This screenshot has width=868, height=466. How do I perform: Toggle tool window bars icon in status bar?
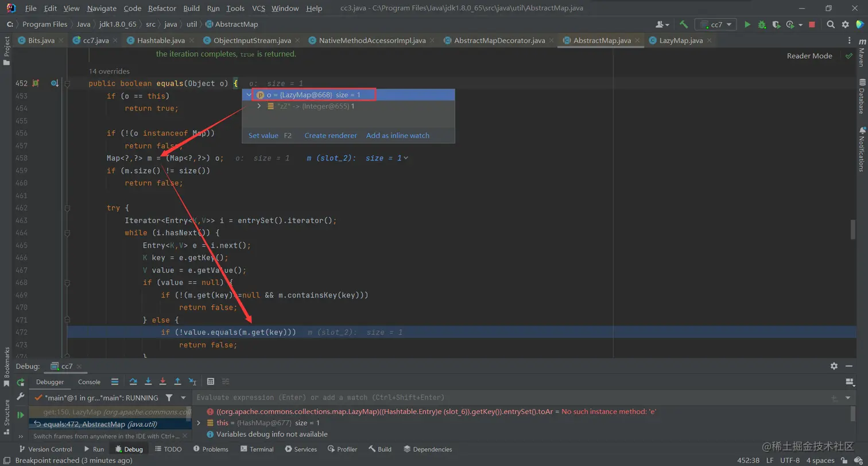pyautogui.click(x=6, y=460)
